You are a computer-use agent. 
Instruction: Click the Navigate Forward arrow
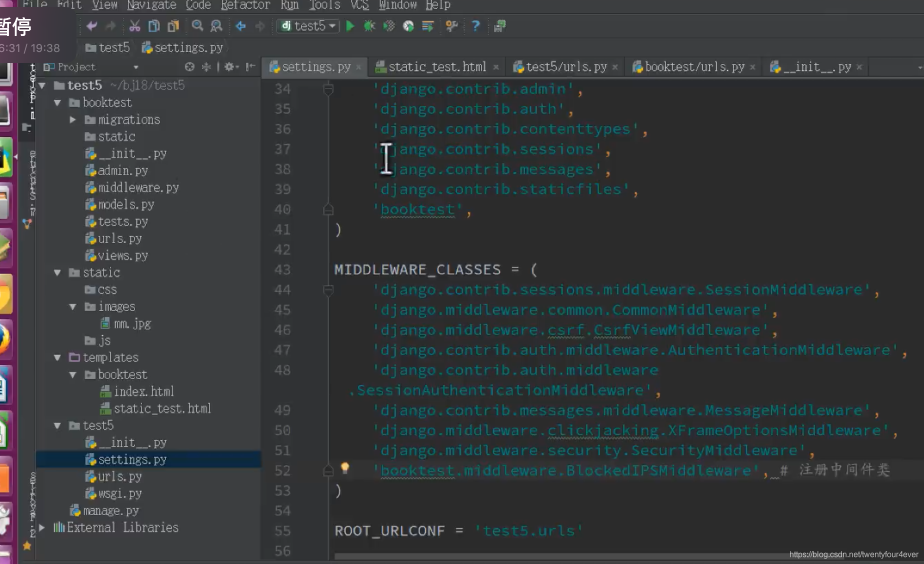(259, 26)
